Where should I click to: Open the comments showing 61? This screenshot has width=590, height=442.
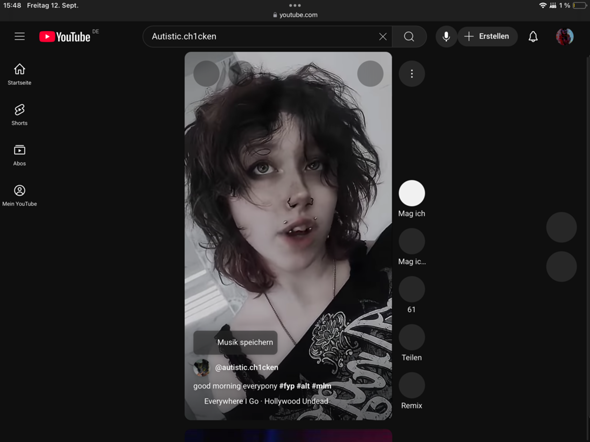[412, 289]
